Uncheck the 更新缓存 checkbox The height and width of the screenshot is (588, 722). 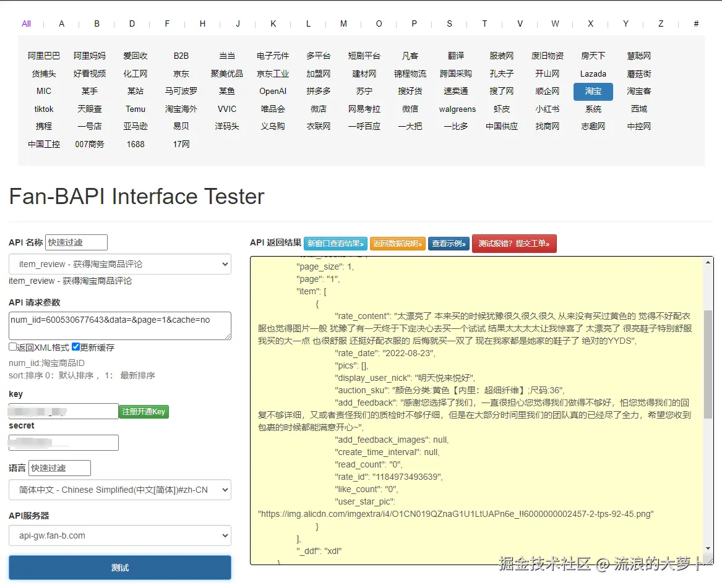pyautogui.click(x=76, y=347)
